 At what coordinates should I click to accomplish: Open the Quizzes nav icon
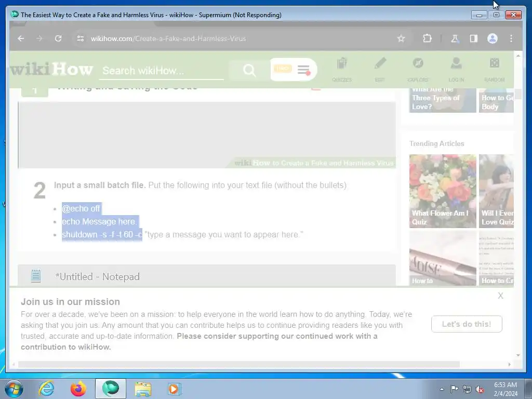click(x=342, y=70)
